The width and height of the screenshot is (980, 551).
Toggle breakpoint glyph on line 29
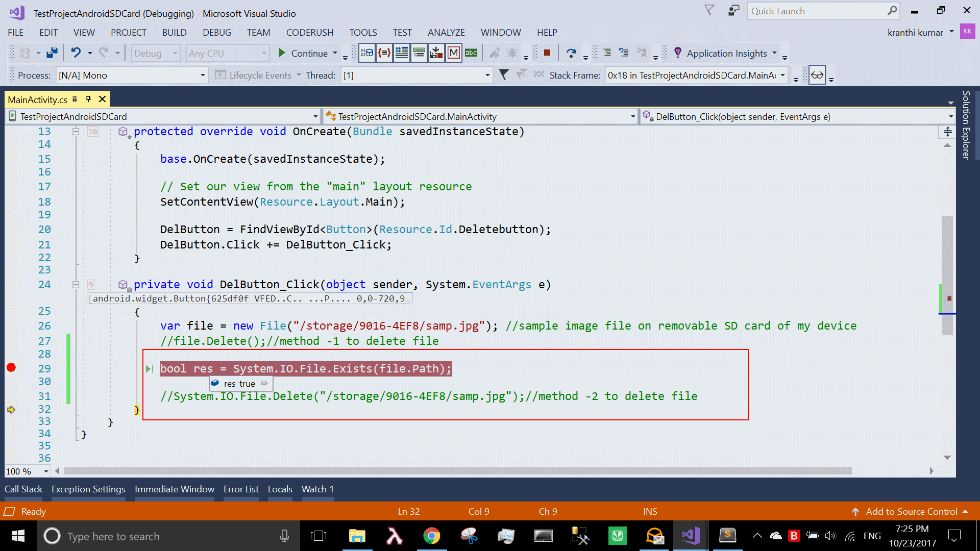point(11,368)
